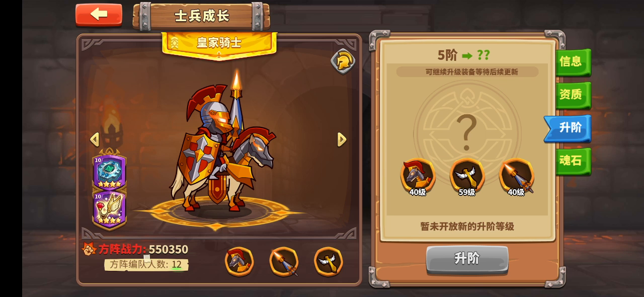Open the level 40 spear requirement
The image size is (644, 297).
pyautogui.click(x=516, y=177)
